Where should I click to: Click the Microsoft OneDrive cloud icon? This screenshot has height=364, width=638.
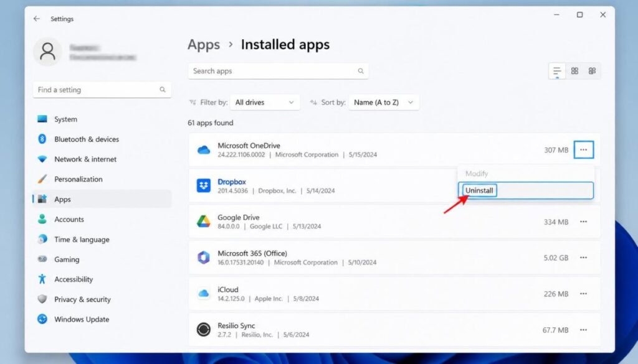[x=204, y=150]
